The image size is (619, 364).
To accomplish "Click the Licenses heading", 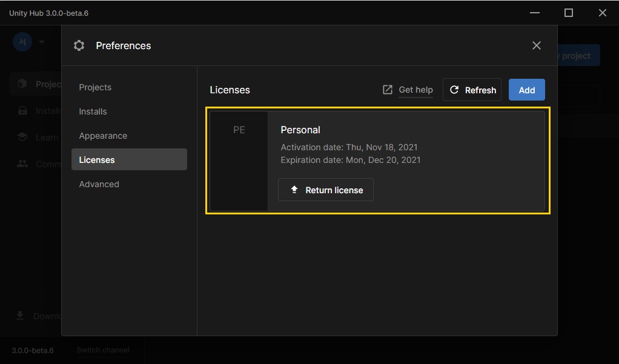I will click(x=230, y=90).
